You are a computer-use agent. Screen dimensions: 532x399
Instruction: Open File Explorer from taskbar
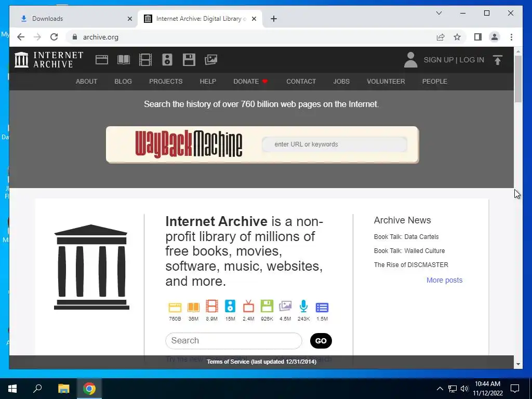[63, 389]
